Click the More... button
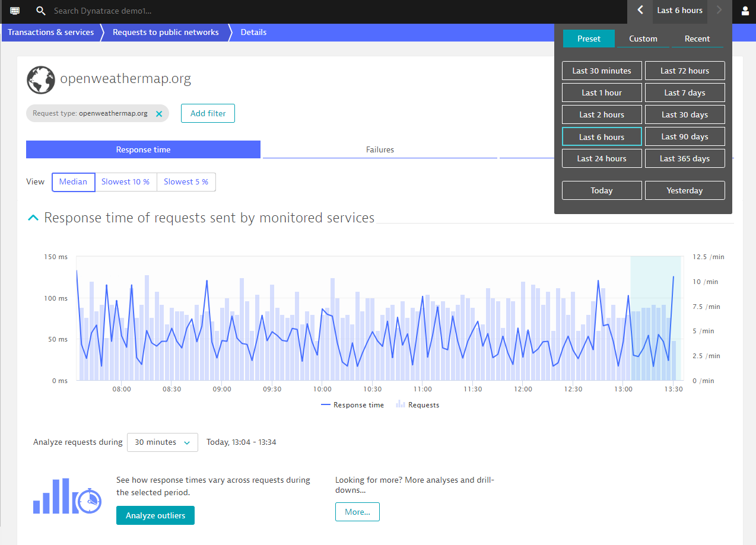This screenshot has width=756, height=545. [357, 512]
